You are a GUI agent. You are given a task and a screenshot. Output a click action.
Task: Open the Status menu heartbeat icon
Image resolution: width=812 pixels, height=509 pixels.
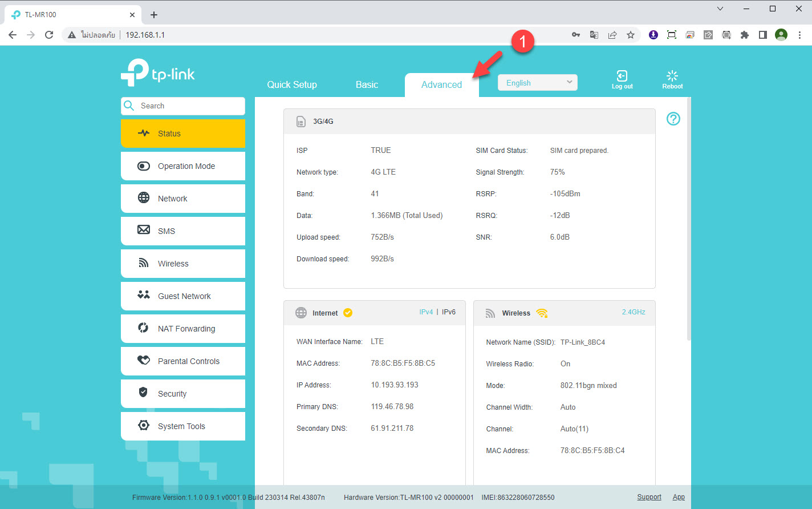144,133
